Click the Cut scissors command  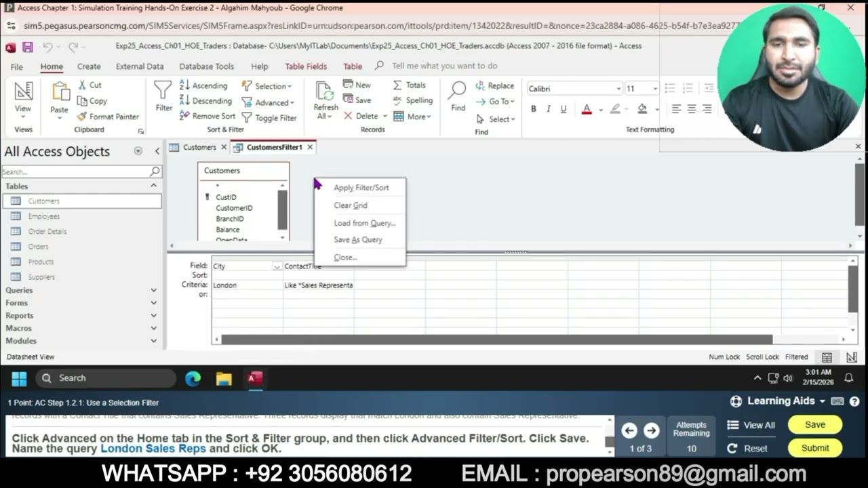pyautogui.click(x=89, y=85)
